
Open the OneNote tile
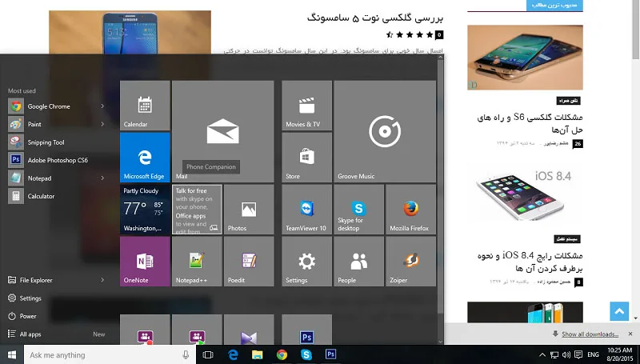tap(145, 262)
